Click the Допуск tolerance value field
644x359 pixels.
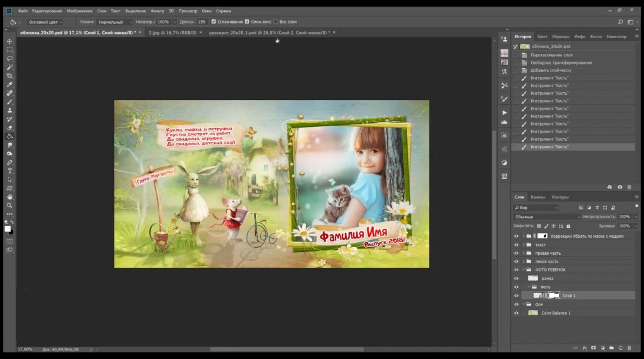[202, 22]
